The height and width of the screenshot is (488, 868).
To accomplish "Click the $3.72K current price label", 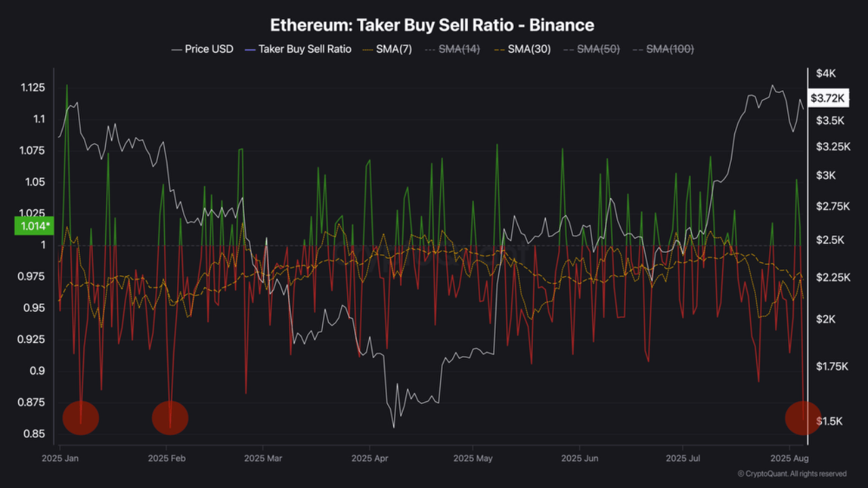I will 827,98.
